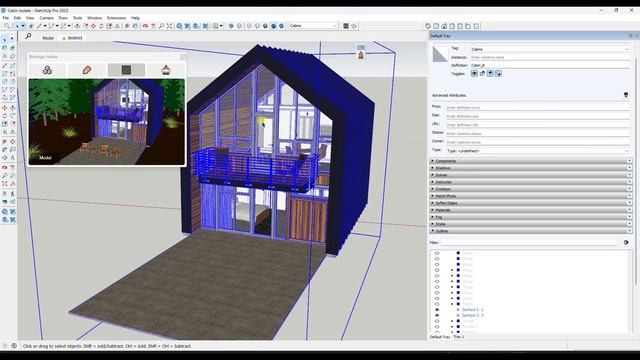
Task: Click the Zoom magnifier in top toolbar
Action: point(161,26)
